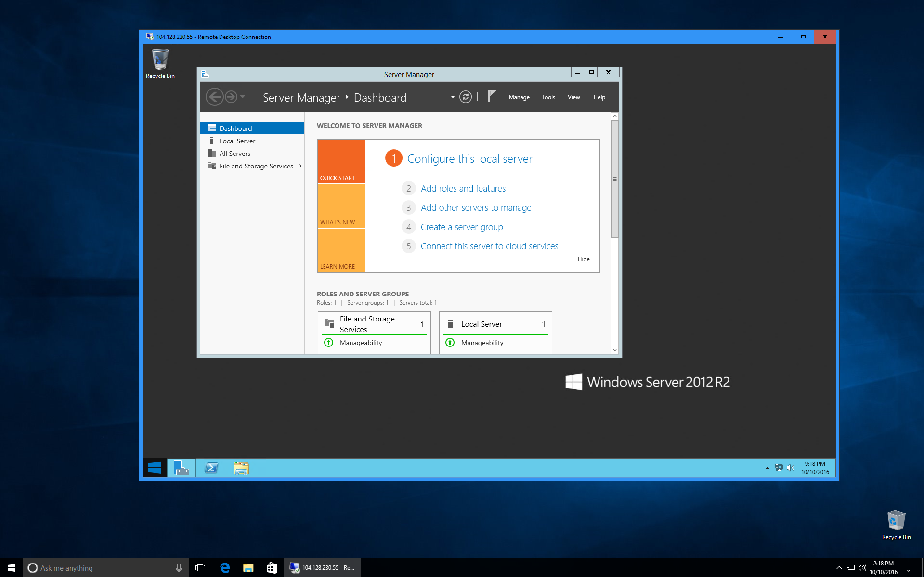Click the Server Manager taskbar icon
Screen dimensions: 924x577
181,467
